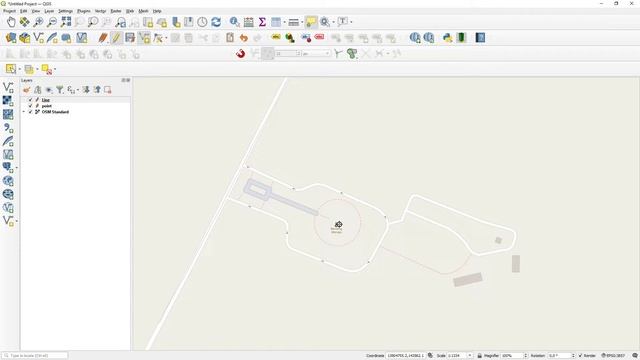Select the Vertex Tool icon

(158, 38)
